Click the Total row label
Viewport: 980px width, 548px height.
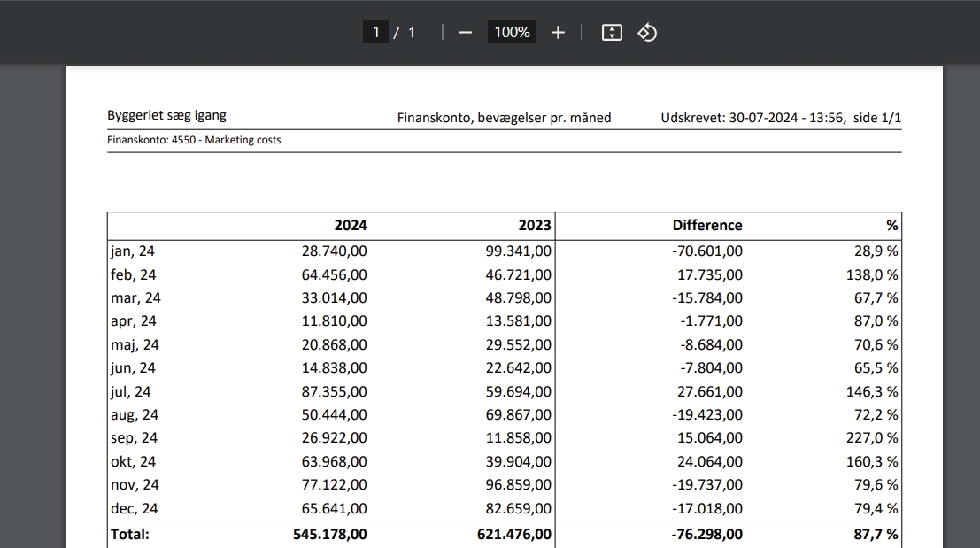pyautogui.click(x=130, y=534)
